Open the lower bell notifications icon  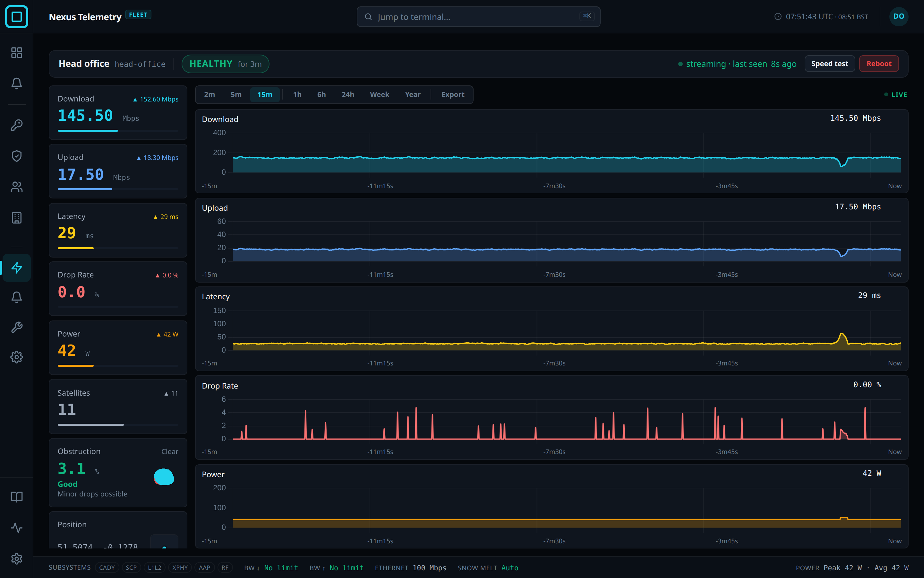16,297
